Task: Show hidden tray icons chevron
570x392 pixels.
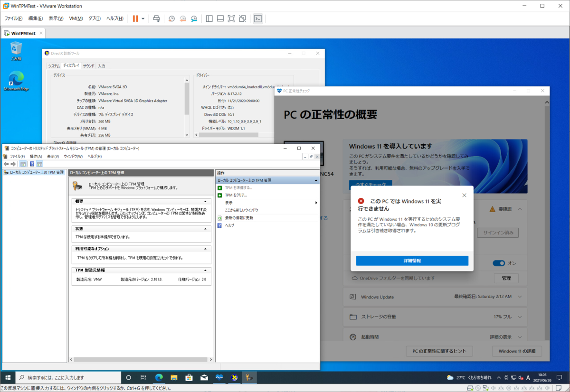Action: click(x=499, y=378)
